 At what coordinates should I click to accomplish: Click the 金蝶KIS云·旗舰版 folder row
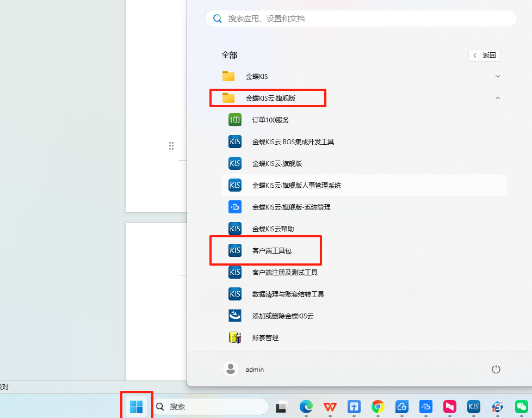[364, 98]
